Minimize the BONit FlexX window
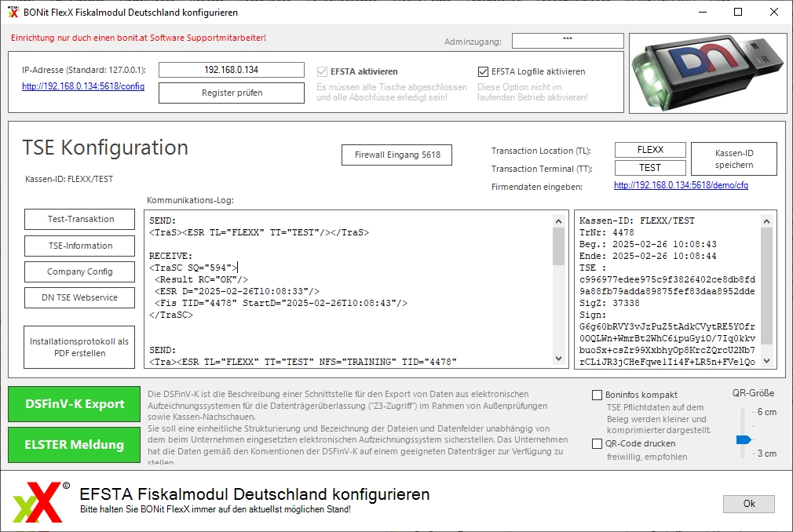 tap(703, 12)
